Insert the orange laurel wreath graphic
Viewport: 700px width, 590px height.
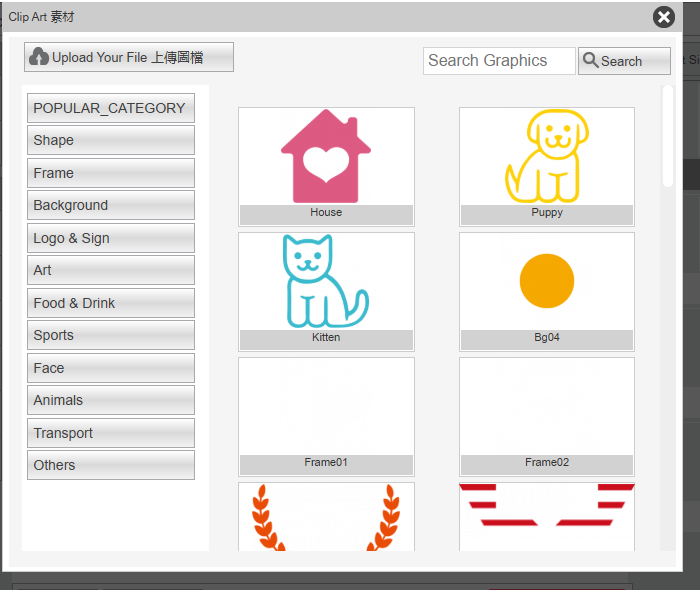[326, 516]
